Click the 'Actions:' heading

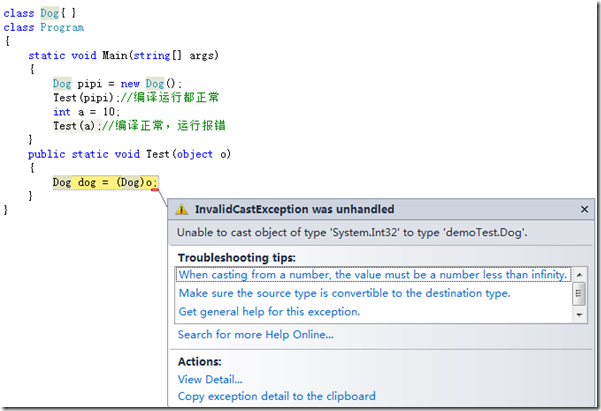coord(200,362)
